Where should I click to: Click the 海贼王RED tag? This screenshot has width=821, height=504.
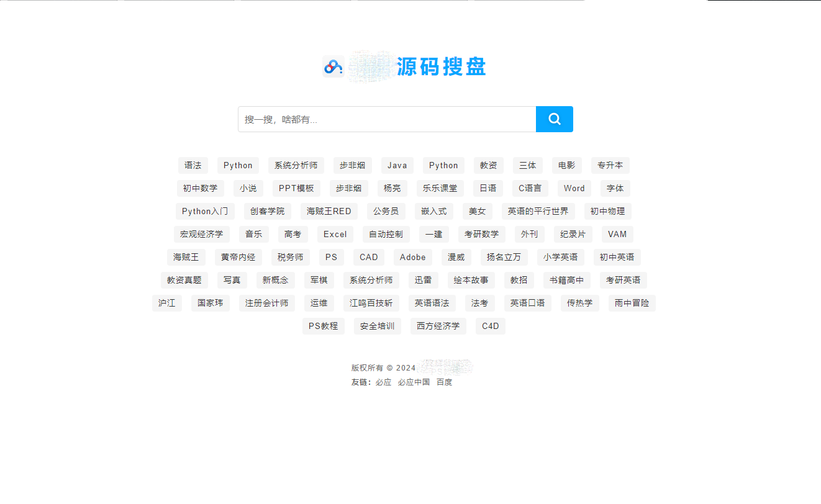tap(329, 211)
